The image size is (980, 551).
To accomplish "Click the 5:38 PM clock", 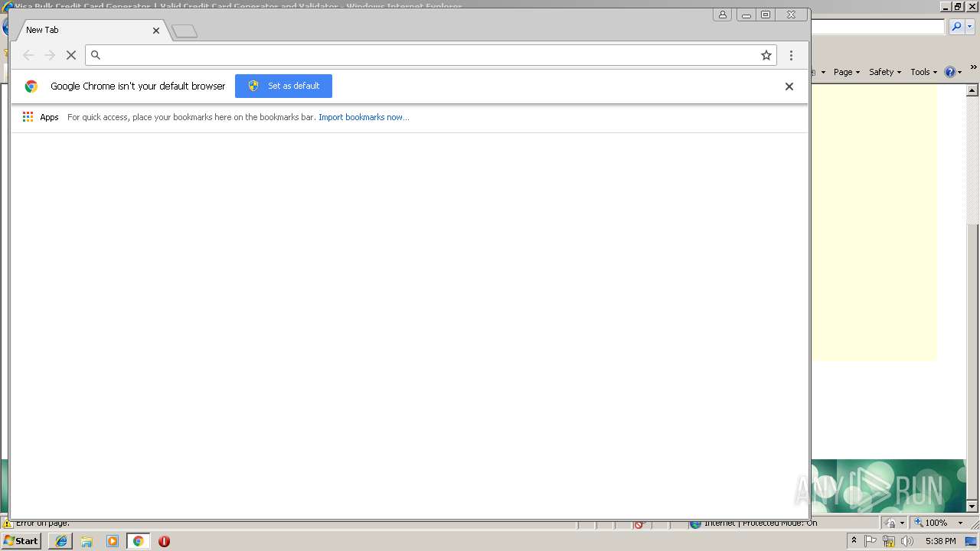I will tap(940, 541).
